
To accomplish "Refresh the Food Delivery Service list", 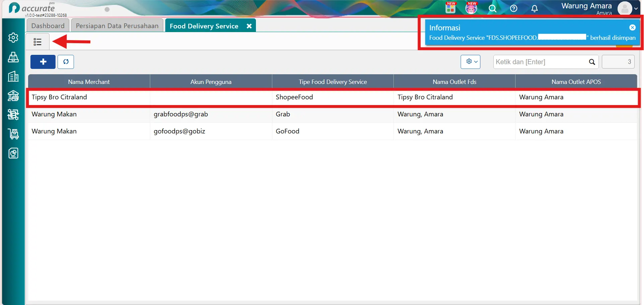I will coord(66,62).
